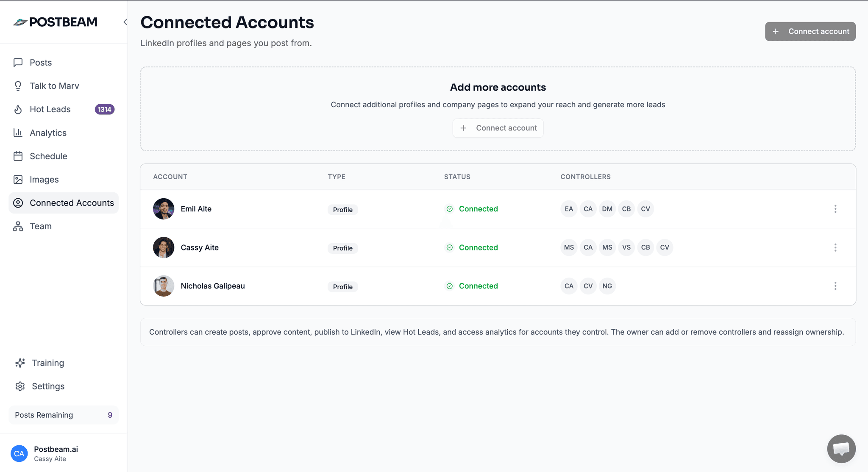Open the options menu for Nicholas Galipeau

835,286
